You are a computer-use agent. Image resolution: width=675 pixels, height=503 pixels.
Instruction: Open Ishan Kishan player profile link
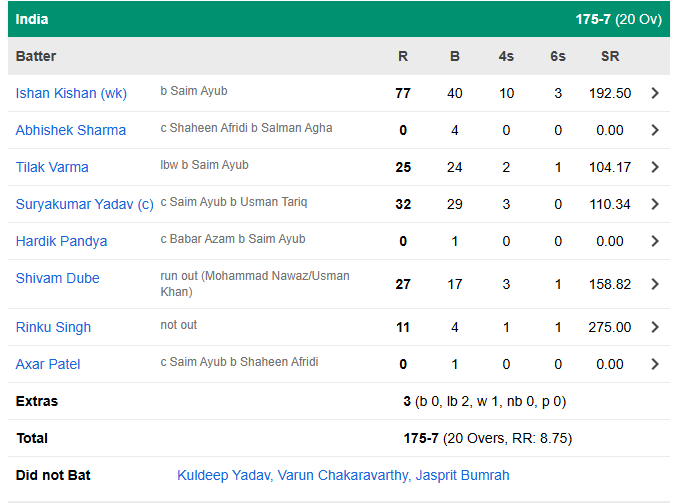tap(71, 93)
